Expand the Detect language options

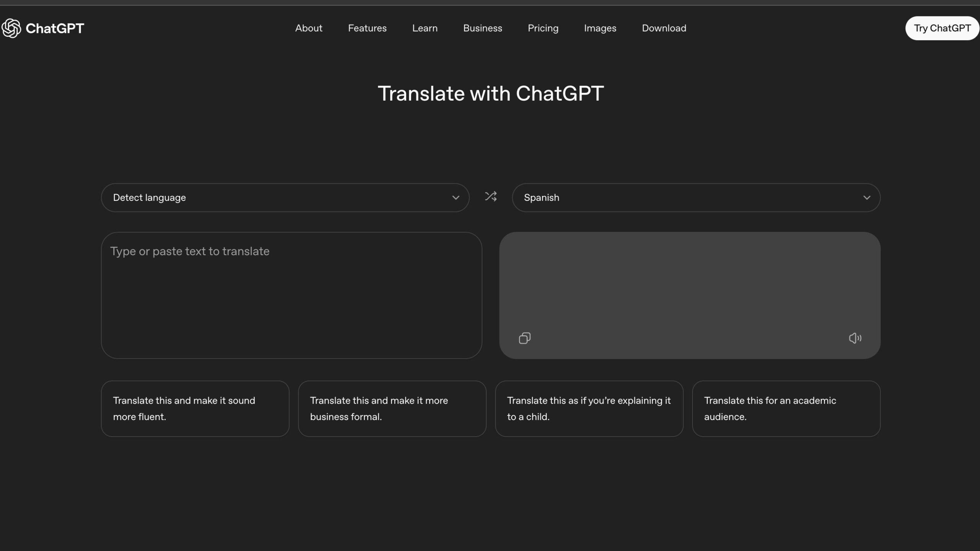(284, 197)
